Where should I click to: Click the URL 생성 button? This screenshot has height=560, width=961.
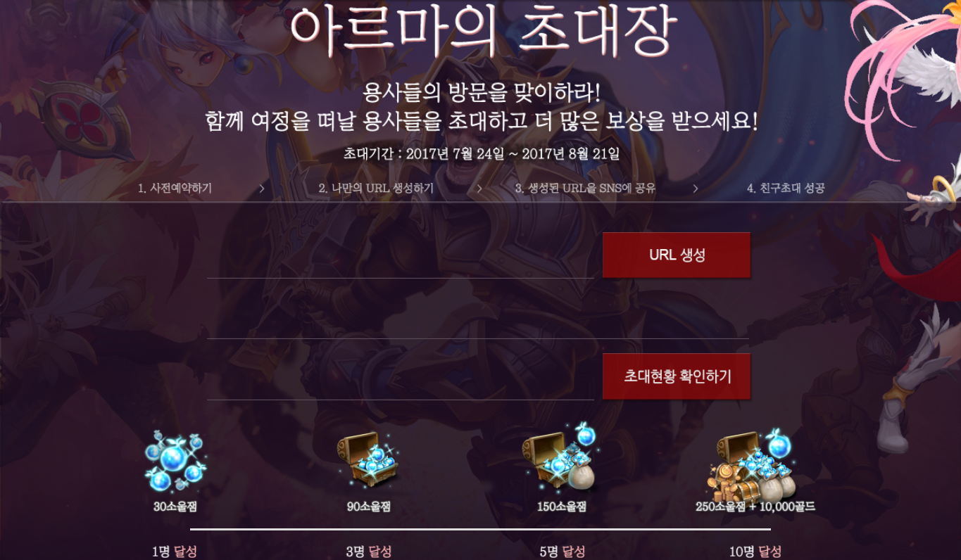tap(677, 255)
